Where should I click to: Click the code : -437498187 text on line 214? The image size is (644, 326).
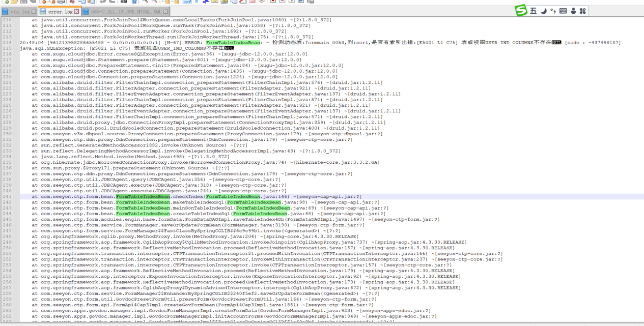point(592,43)
